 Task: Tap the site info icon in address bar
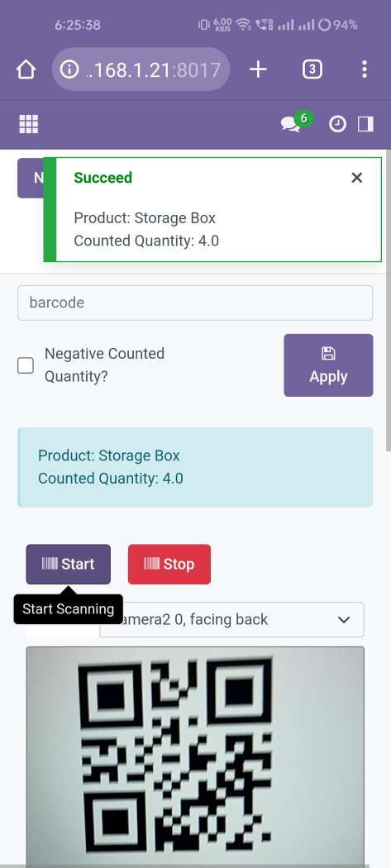point(69,69)
